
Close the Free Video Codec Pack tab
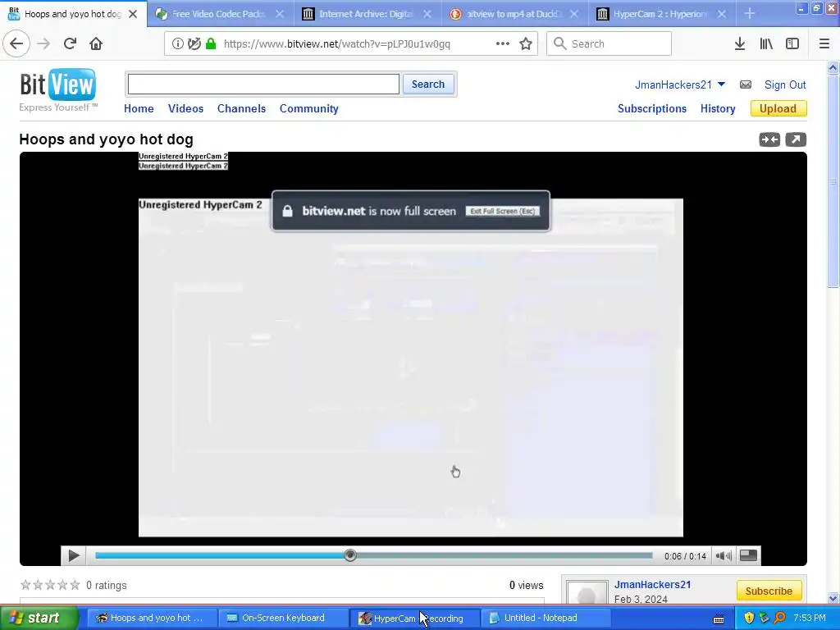coord(280,14)
